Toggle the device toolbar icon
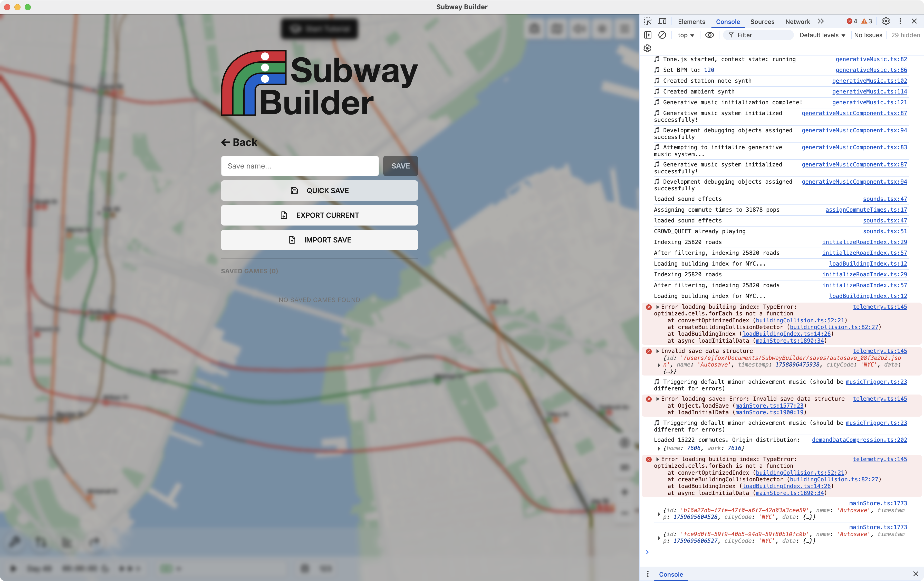This screenshot has width=924, height=581. point(662,22)
